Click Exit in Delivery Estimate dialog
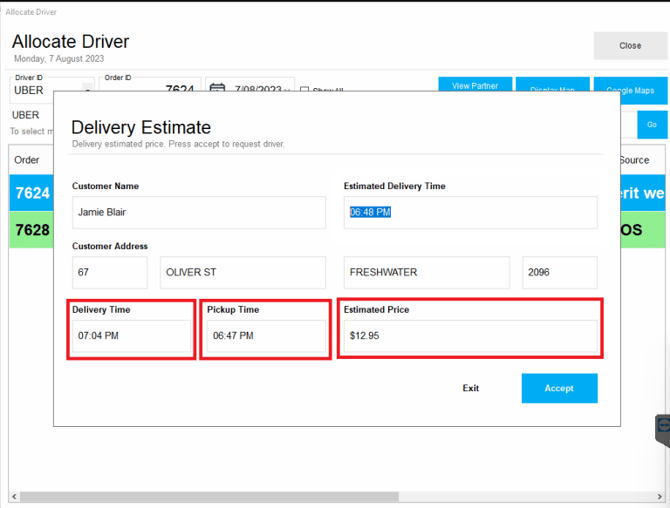Image resolution: width=670 pixels, height=508 pixels. (470, 388)
